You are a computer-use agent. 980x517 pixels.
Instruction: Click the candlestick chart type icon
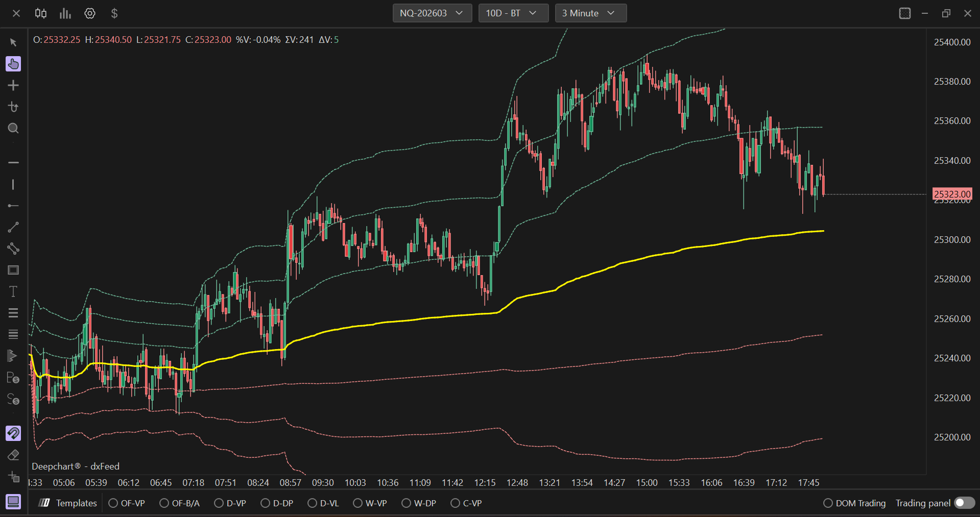41,13
